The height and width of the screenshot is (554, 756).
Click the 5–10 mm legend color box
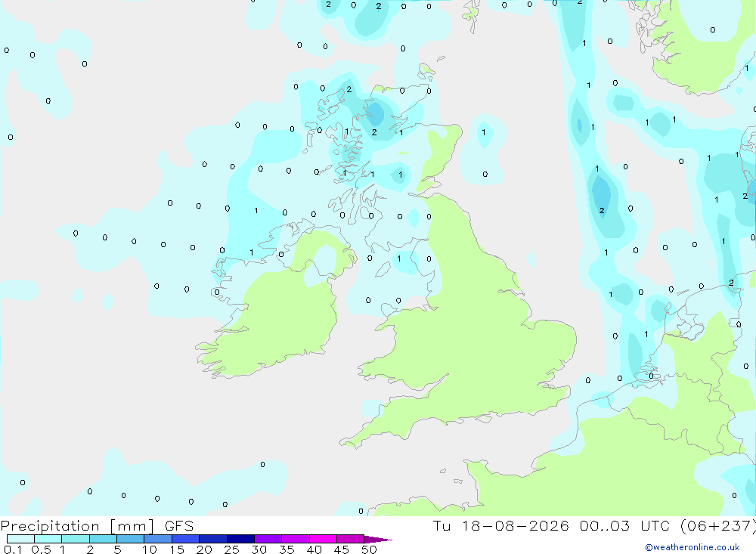pyautogui.click(x=131, y=539)
